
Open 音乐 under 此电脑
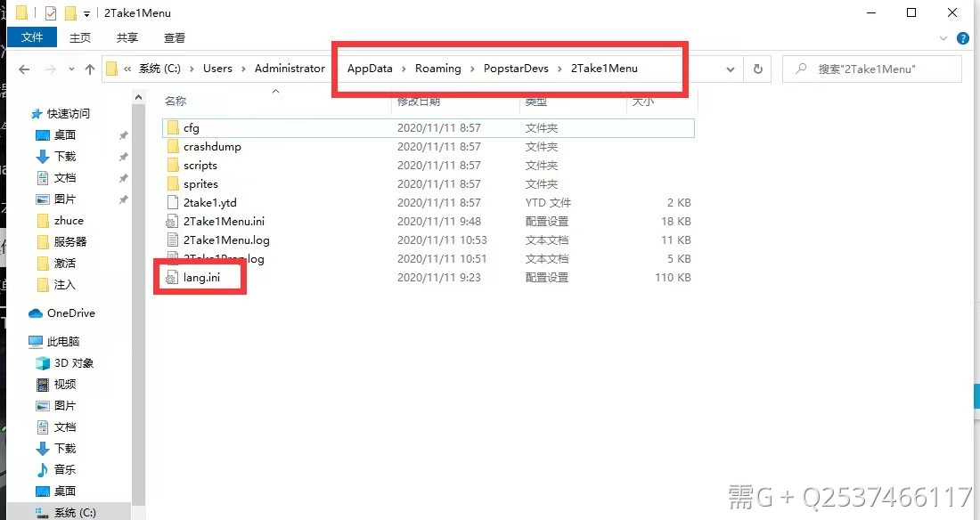pyautogui.click(x=65, y=469)
